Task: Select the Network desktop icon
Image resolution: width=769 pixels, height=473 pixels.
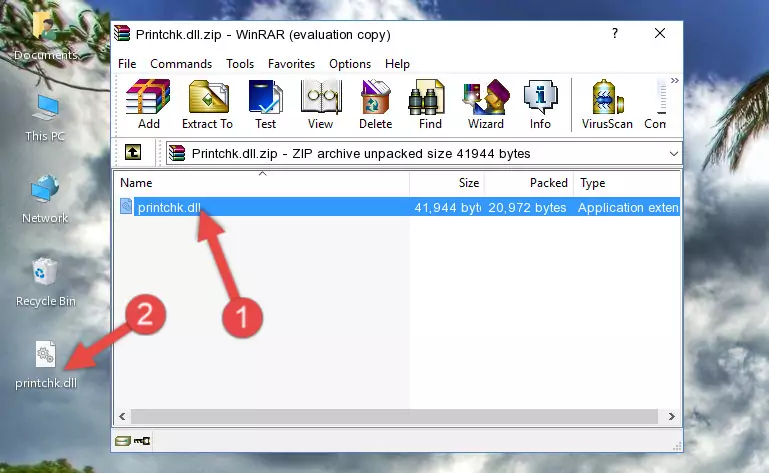Action: pos(45,199)
